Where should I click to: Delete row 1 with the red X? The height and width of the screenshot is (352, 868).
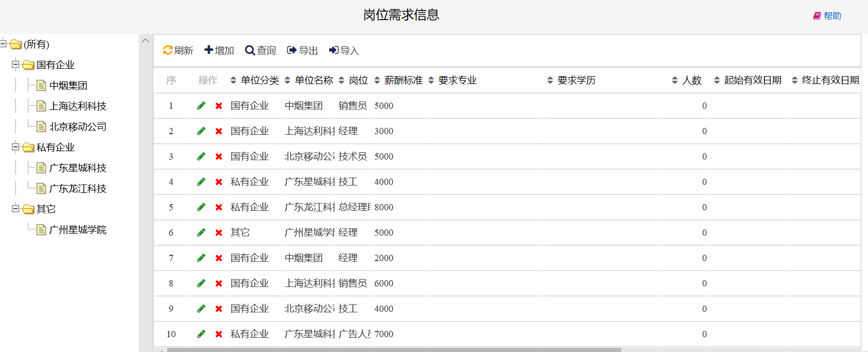(x=219, y=106)
